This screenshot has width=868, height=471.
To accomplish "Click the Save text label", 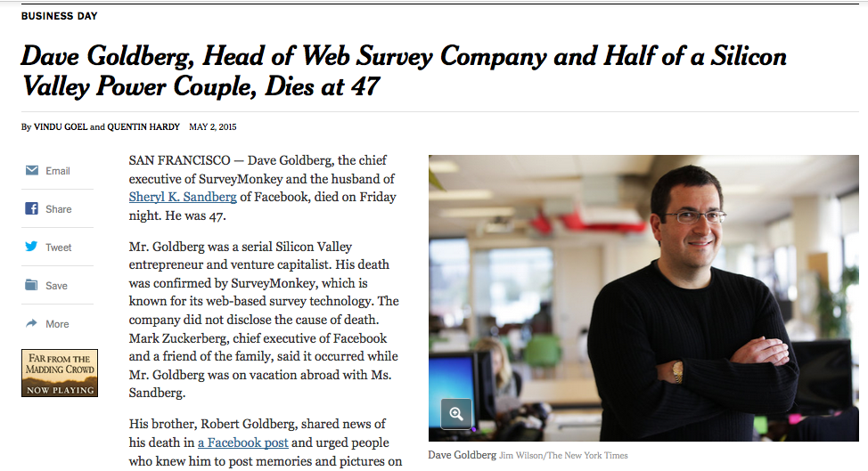I will [56, 285].
